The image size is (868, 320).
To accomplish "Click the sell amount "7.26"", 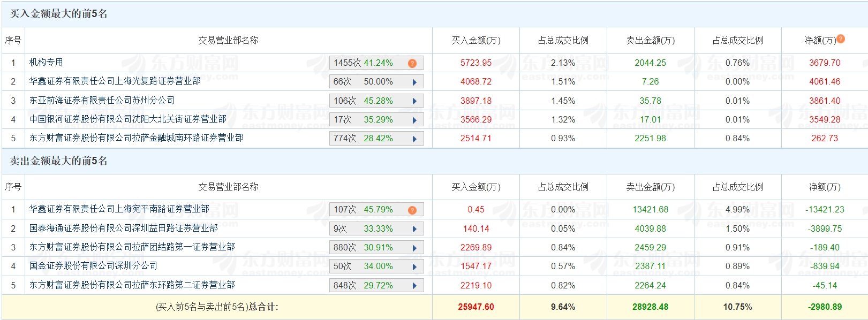I will [x=651, y=82].
